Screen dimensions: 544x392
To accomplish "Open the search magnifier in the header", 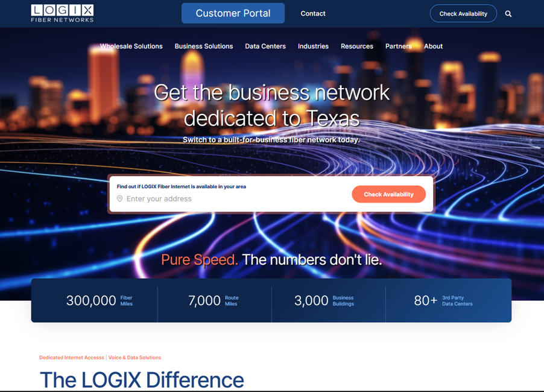I will click(508, 13).
